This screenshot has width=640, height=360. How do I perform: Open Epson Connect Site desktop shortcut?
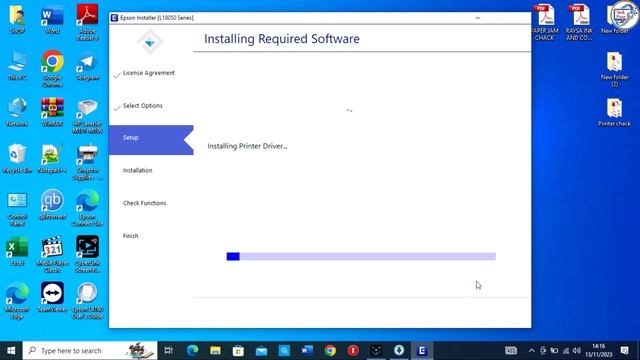pyautogui.click(x=87, y=209)
